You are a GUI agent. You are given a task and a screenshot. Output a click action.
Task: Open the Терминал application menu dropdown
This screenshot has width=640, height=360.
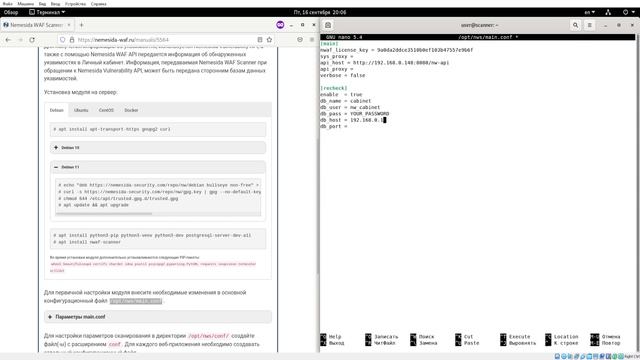pyautogui.click(x=47, y=12)
